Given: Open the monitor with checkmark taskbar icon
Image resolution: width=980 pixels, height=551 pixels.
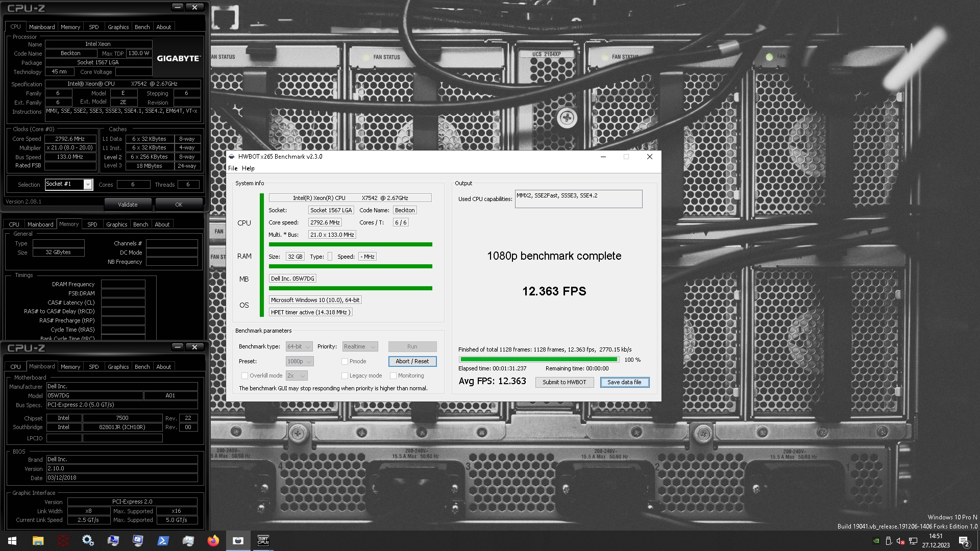Looking at the screenshot, I should pyautogui.click(x=138, y=541).
